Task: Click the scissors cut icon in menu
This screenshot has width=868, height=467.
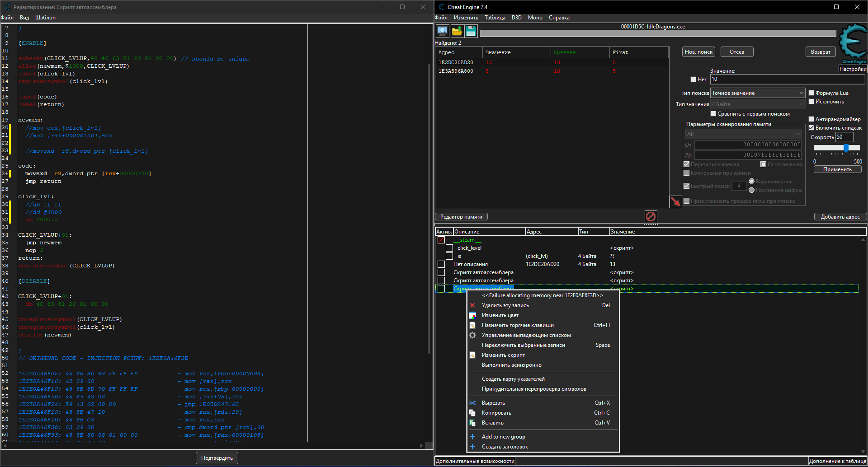Action: [x=472, y=403]
